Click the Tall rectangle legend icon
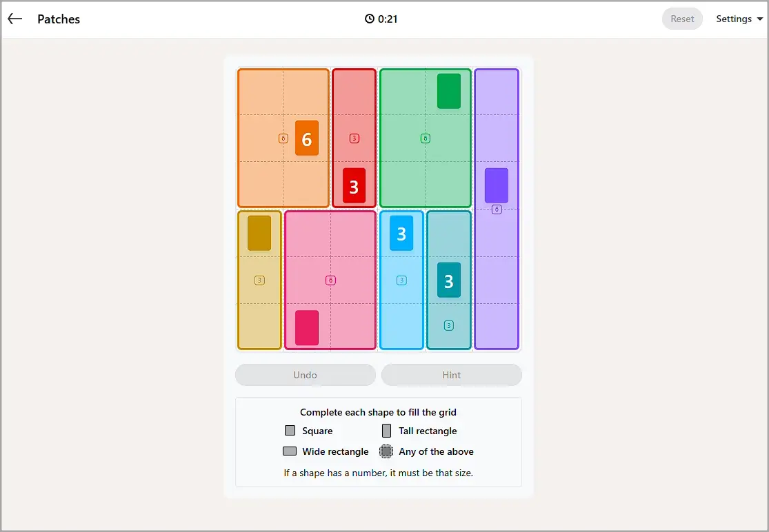 pyautogui.click(x=386, y=431)
